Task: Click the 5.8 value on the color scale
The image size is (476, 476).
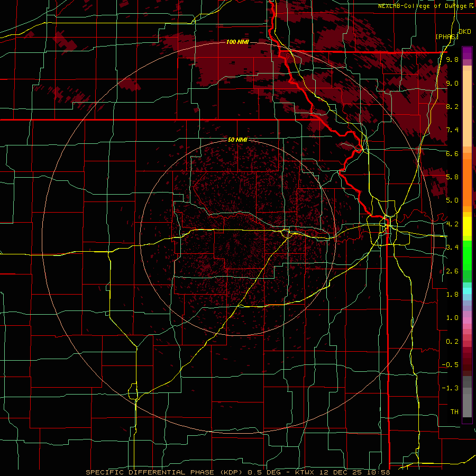Action: [x=452, y=177]
